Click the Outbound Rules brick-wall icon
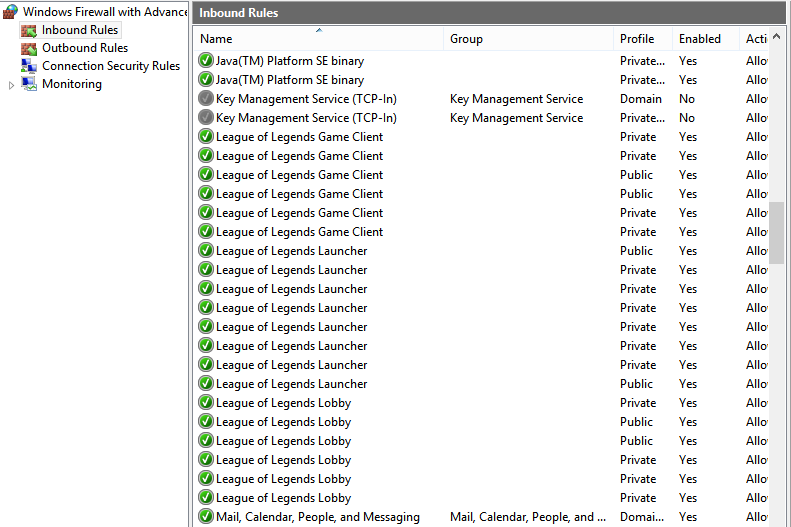791x527 pixels. point(29,48)
